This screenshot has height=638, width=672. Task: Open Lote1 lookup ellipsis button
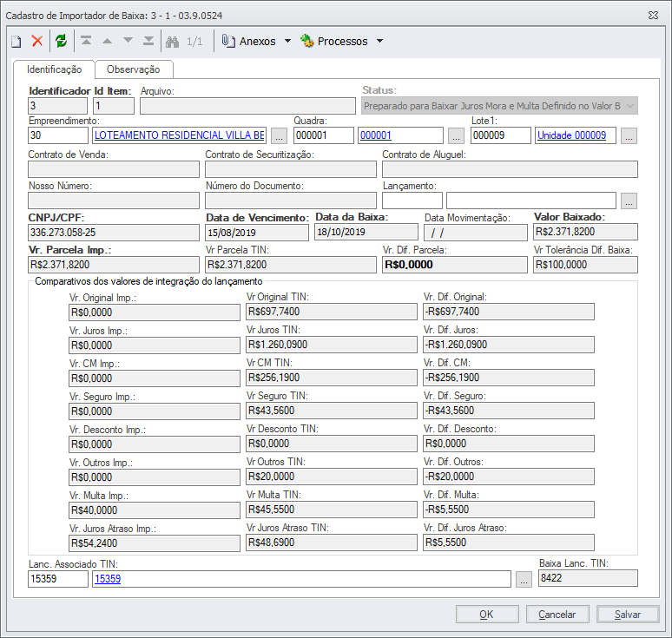coord(629,135)
